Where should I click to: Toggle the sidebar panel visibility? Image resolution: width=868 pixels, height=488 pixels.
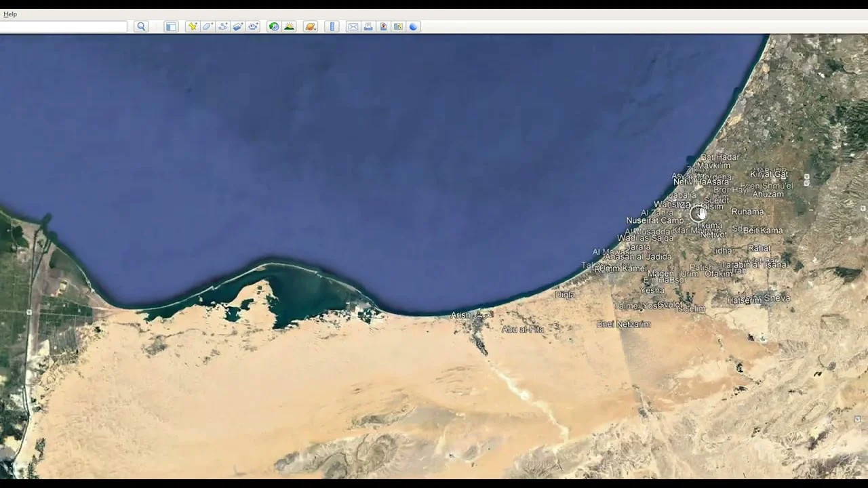click(x=171, y=26)
